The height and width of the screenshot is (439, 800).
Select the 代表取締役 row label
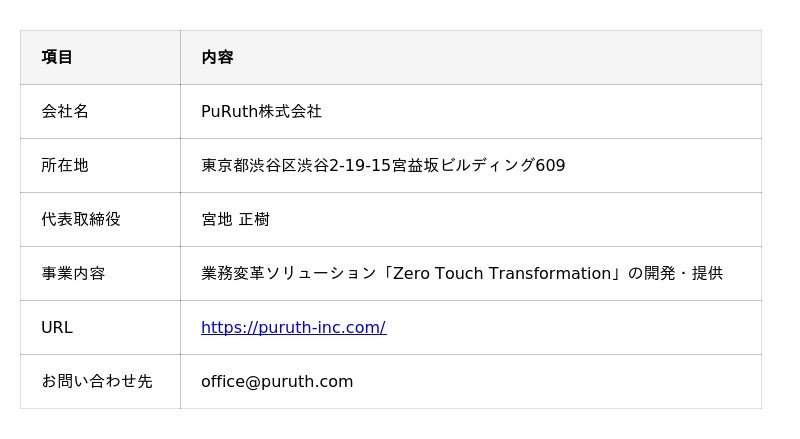(81, 219)
